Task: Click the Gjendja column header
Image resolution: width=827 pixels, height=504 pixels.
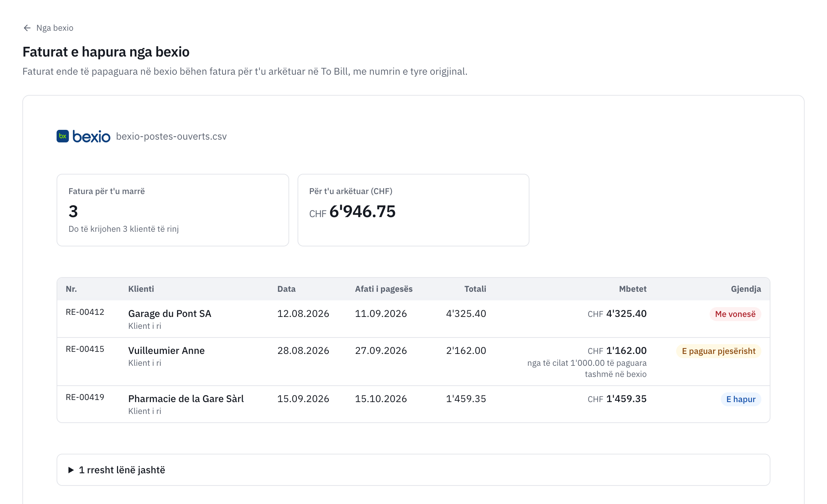Action: [x=746, y=289]
